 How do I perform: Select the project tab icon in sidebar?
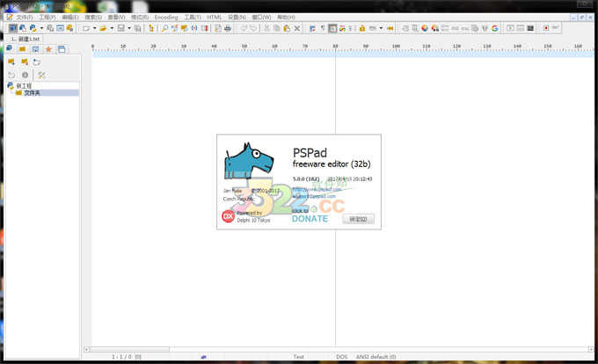10,48
